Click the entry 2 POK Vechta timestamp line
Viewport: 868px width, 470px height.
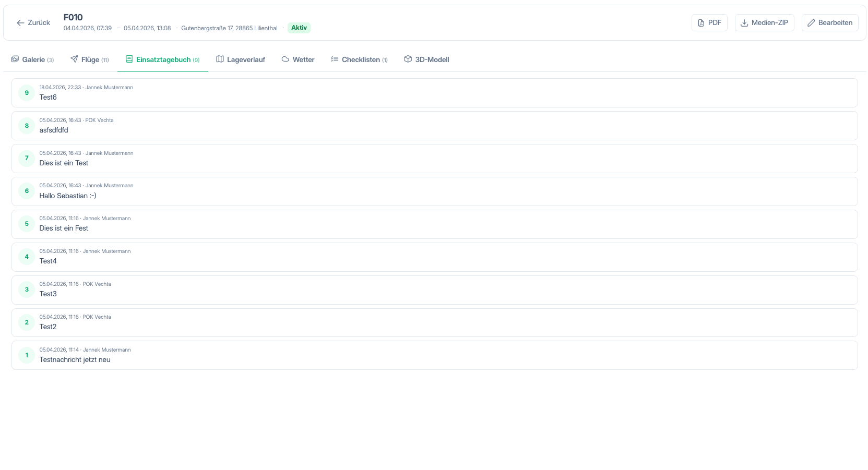click(75, 317)
